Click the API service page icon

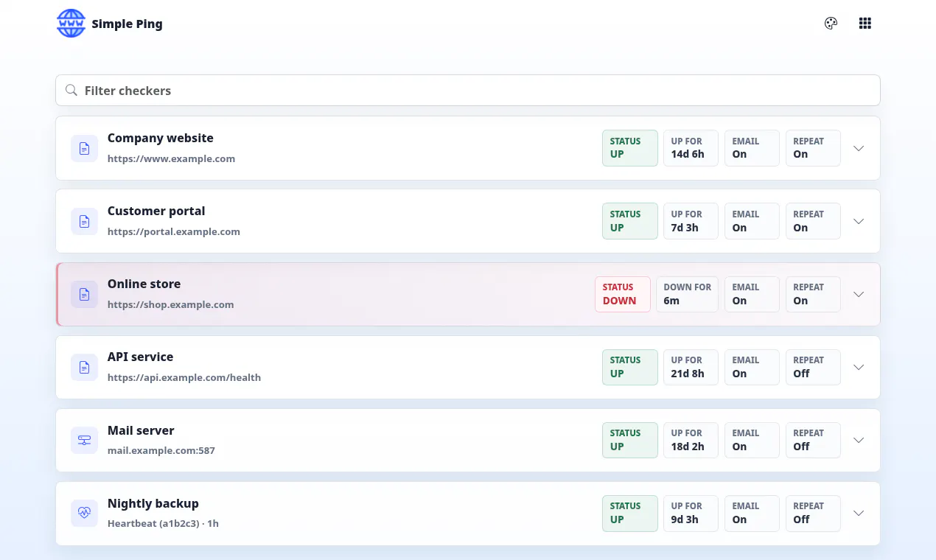[x=84, y=367]
